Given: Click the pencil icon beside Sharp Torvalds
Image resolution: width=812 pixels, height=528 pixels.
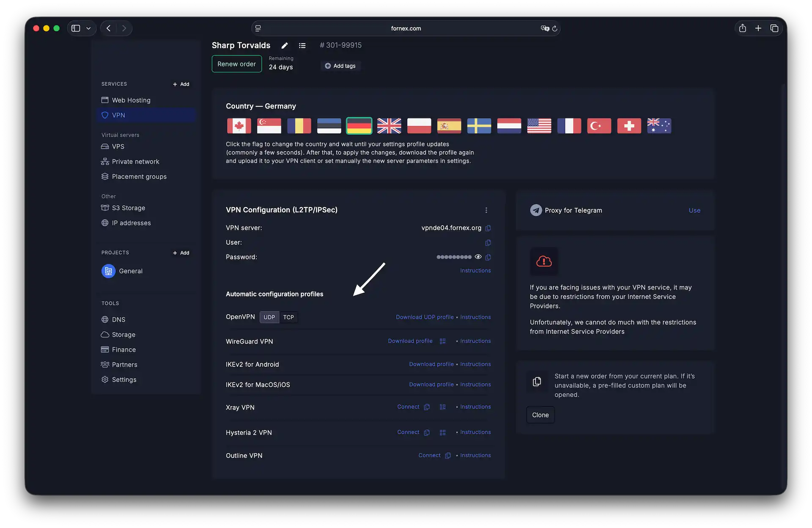Looking at the screenshot, I should coord(285,46).
